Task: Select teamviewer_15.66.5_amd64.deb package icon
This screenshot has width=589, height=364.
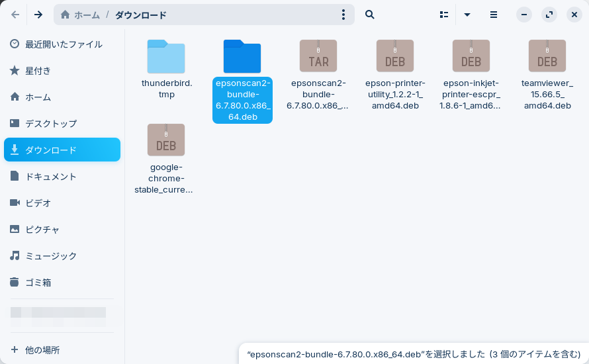Action: [547, 56]
